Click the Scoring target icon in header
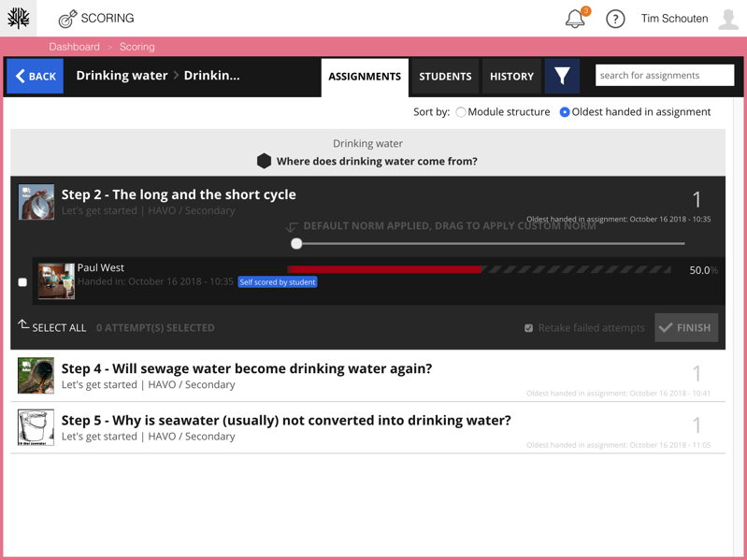This screenshot has height=560, width=747. pyautogui.click(x=67, y=19)
